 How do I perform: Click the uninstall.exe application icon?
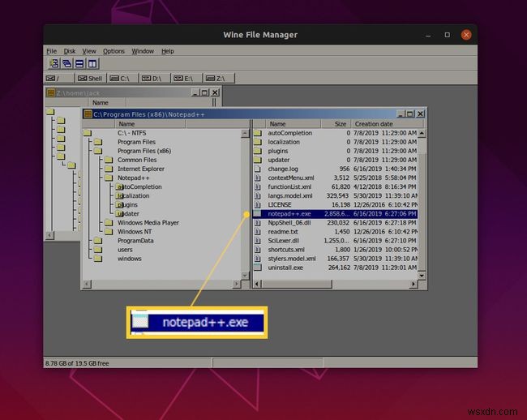(258, 268)
